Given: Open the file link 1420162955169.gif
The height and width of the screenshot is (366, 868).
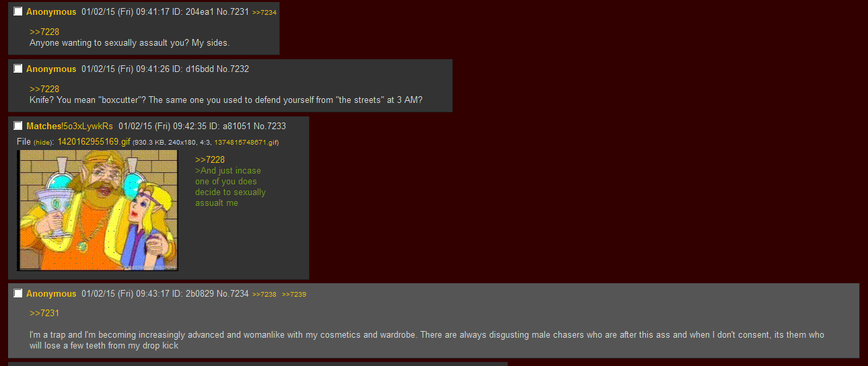Looking at the screenshot, I should [x=94, y=141].
